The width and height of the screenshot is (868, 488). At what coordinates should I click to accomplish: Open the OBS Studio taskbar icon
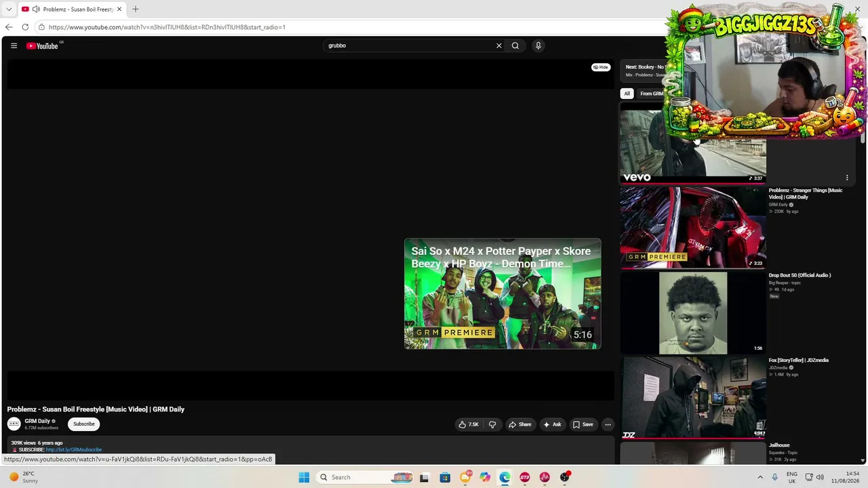565,477
